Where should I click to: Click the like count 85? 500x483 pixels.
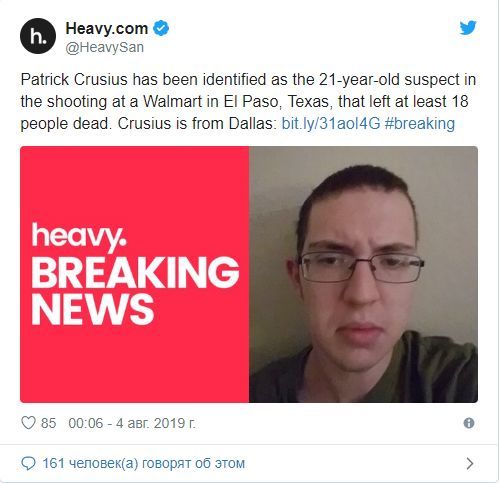pos(48,423)
